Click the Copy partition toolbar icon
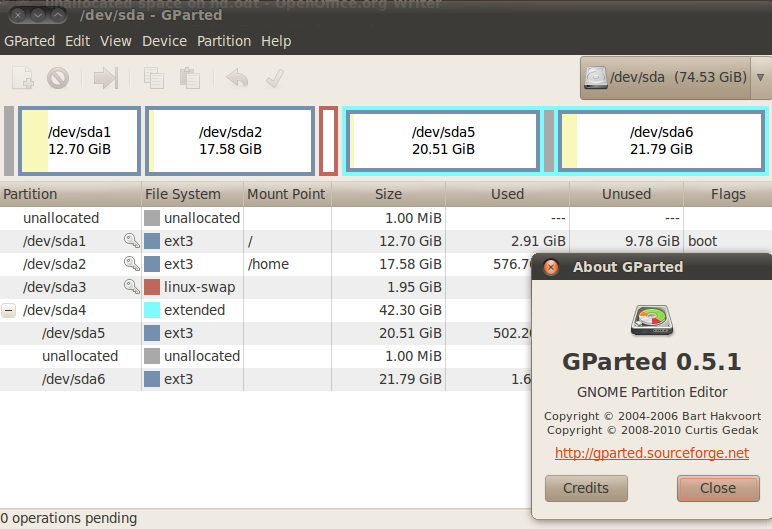 tap(154, 78)
